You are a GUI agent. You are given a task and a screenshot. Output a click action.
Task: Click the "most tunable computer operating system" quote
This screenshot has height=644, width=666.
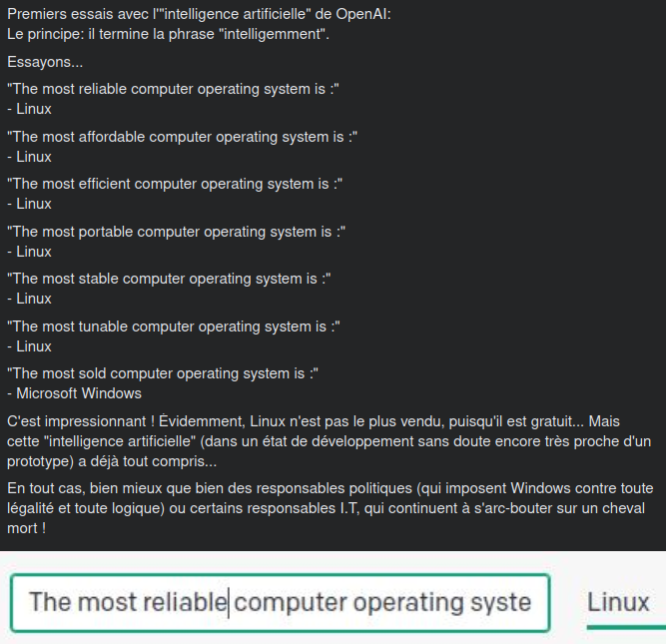174,326
